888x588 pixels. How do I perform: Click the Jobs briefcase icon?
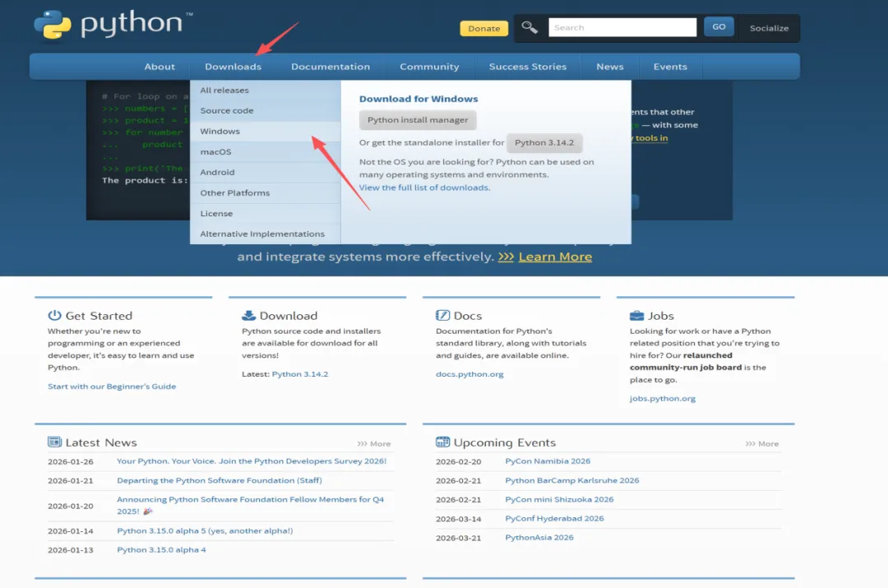click(x=636, y=316)
